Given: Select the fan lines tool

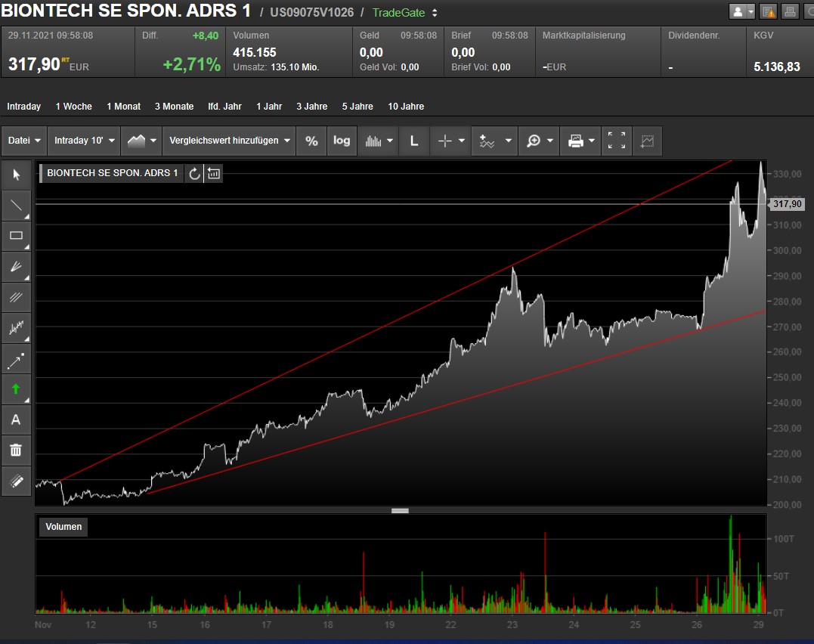Looking at the screenshot, I should click(16, 266).
